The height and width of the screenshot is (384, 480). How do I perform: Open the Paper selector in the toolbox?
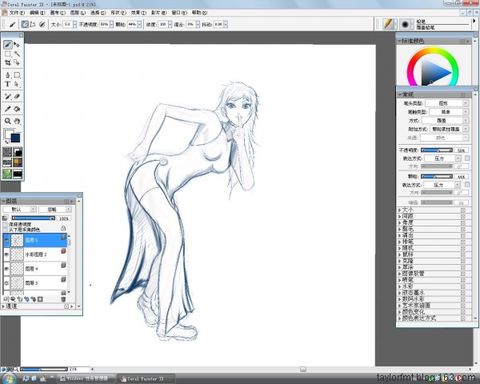7,152
